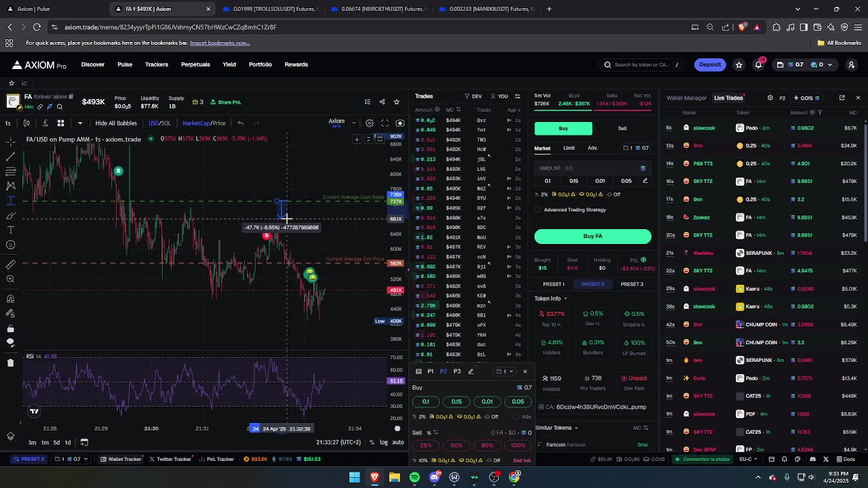This screenshot has height=488, width=868.
Task: Focus the token search box in header
Action: [x=642, y=65]
